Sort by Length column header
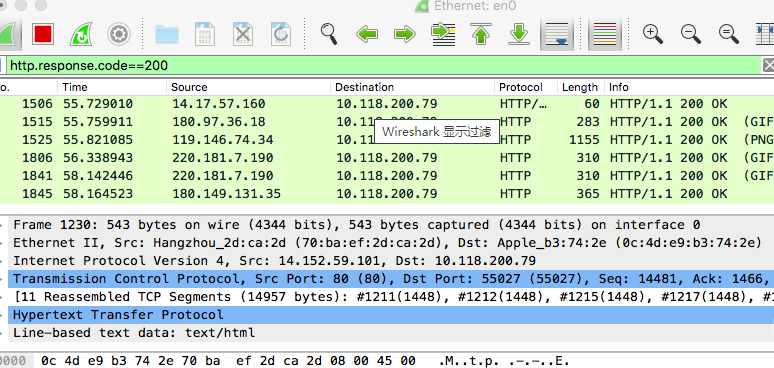Viewport: 774px width, 368px height. (x=580, y=87)
